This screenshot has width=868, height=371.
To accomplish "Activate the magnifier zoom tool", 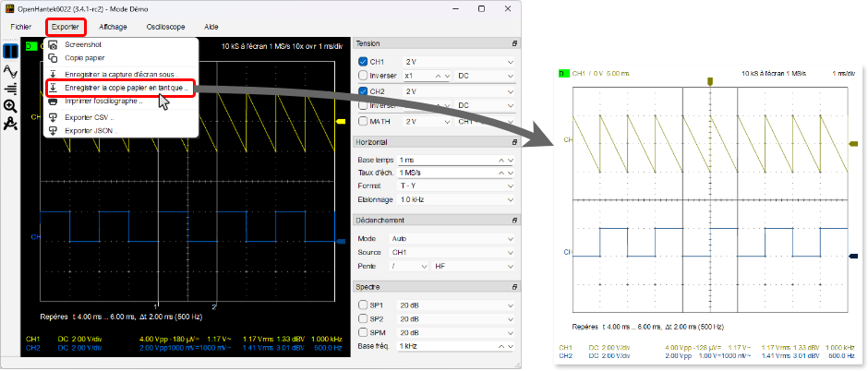I will (x=10, y=106).
